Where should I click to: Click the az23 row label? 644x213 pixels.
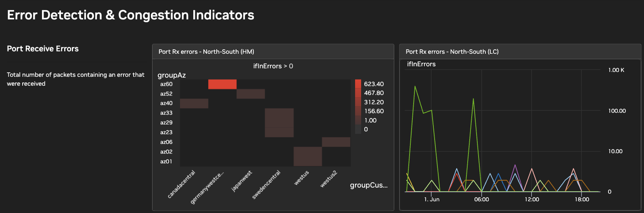(x=166, y=133)
